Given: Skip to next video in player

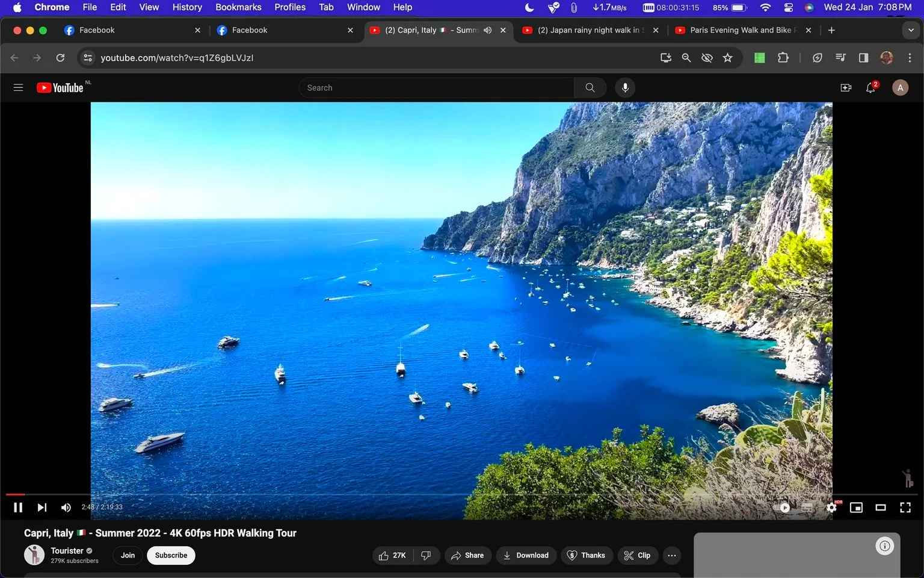Looking at the screenshot, I should pos(42,508).
